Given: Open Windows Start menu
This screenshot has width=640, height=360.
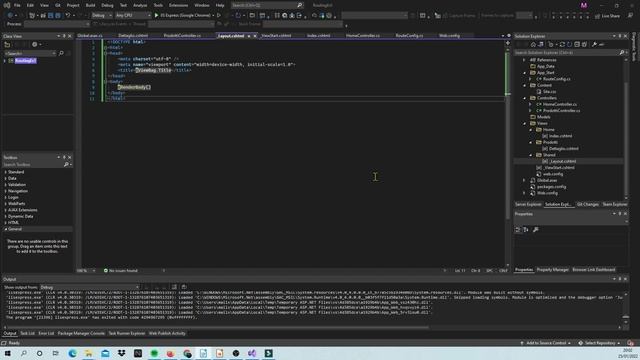Looking at the screenshot, I should (7, 353).
